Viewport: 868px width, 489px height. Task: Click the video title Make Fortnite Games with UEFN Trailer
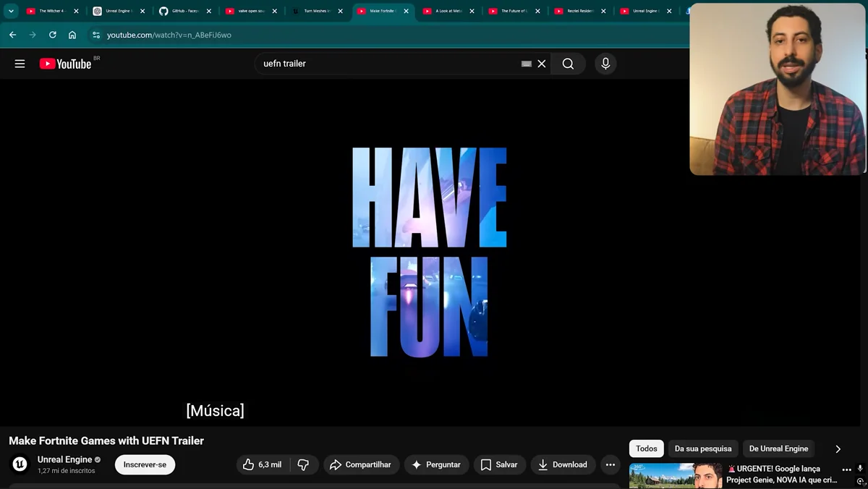(106, 441)
